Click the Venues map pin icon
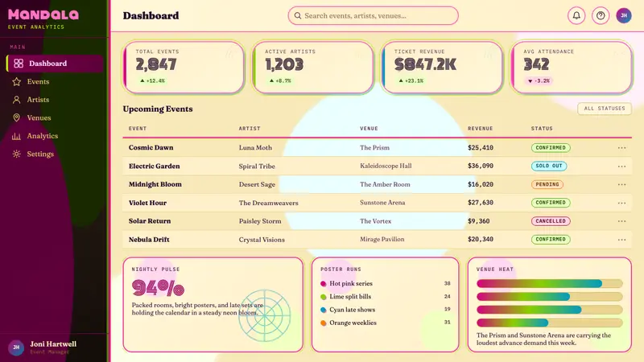Screen dimensions: 644x362 (16, 117)
